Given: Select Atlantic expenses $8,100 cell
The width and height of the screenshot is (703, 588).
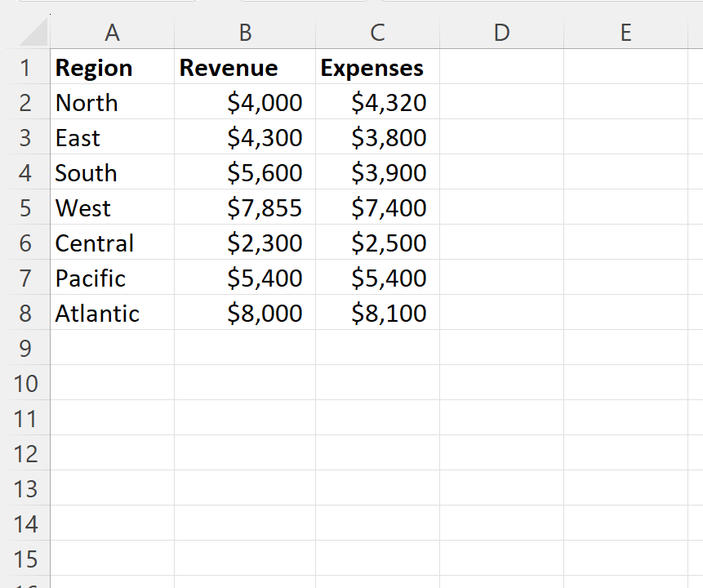Looking at the screenshot, I should (377, 312).
